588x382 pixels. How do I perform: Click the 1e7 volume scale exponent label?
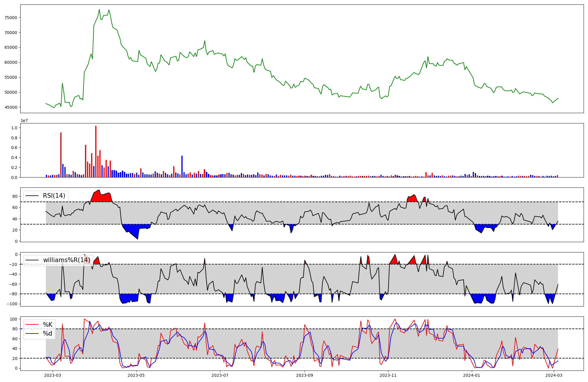click(24, 120)
